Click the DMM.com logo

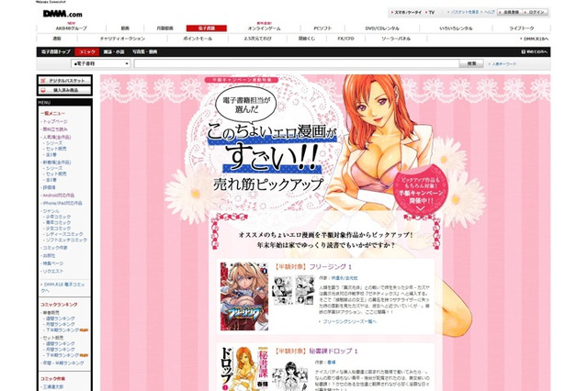coord(62,14)
